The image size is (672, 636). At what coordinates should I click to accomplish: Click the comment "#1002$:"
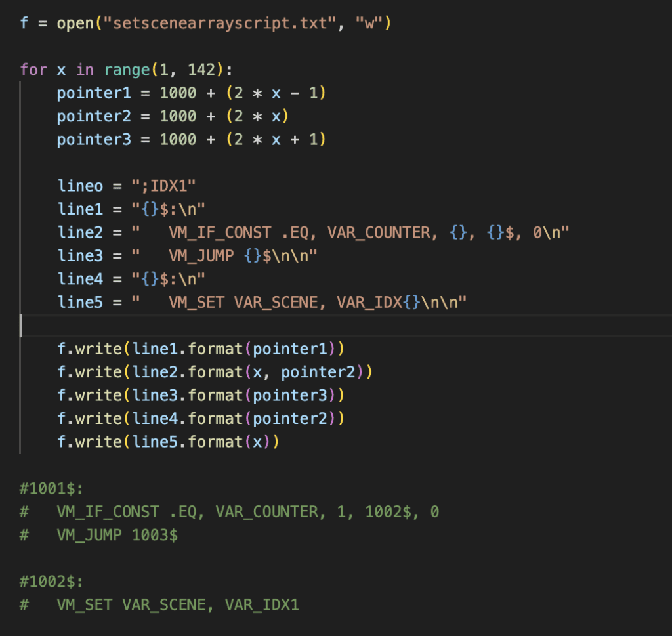pos(51,581)
